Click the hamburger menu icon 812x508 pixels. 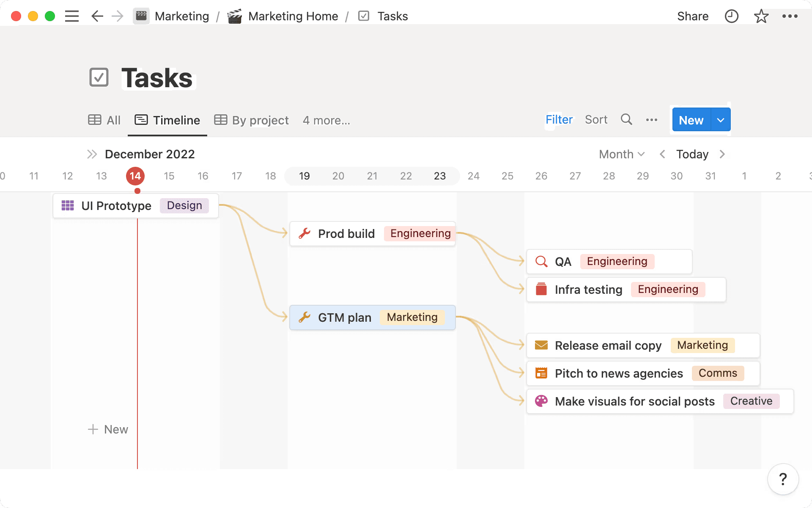[x=72, y=16]
